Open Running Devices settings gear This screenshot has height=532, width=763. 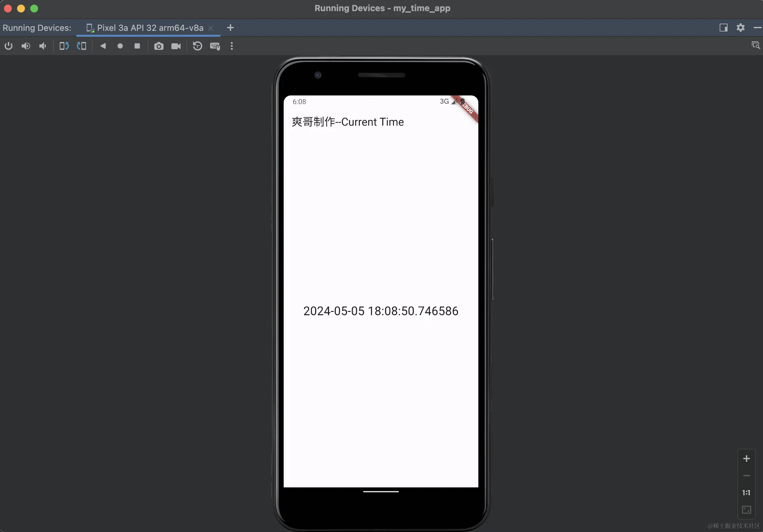point(740,28)
